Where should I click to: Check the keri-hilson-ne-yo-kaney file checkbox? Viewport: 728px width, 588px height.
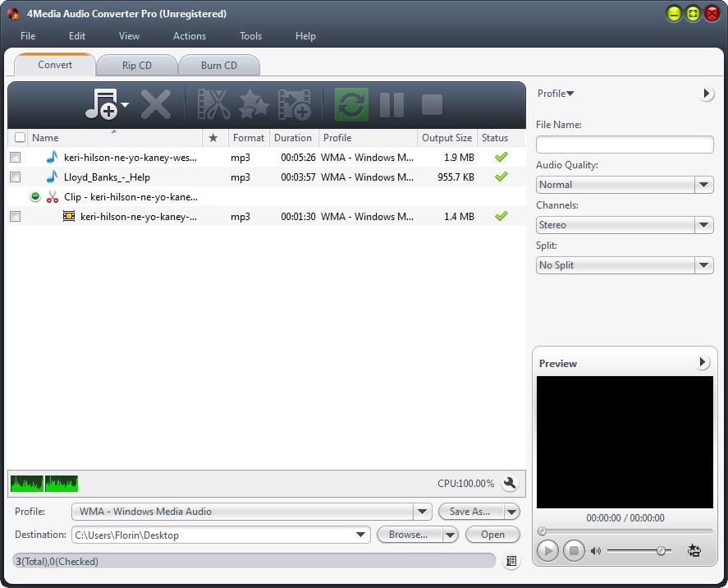tap(14, 157)
